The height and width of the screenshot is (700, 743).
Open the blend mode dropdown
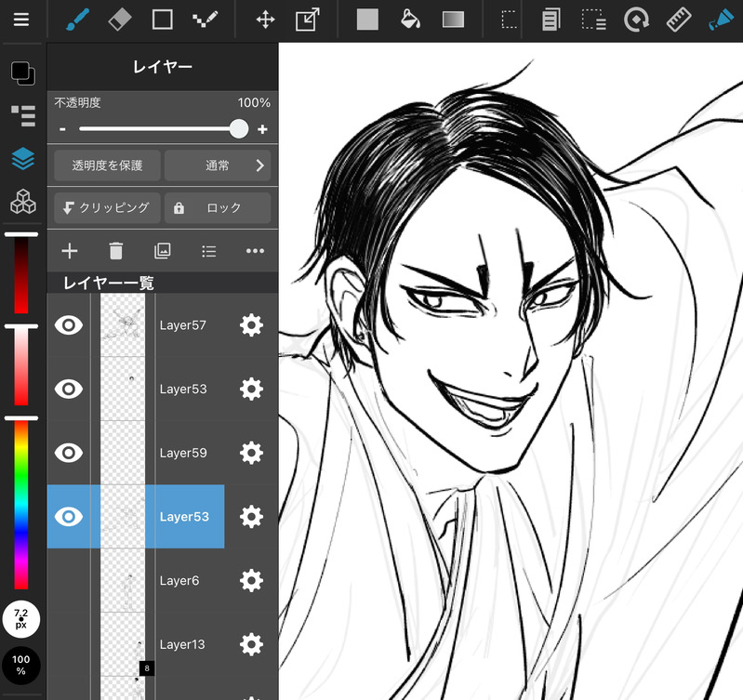(218, 165)
